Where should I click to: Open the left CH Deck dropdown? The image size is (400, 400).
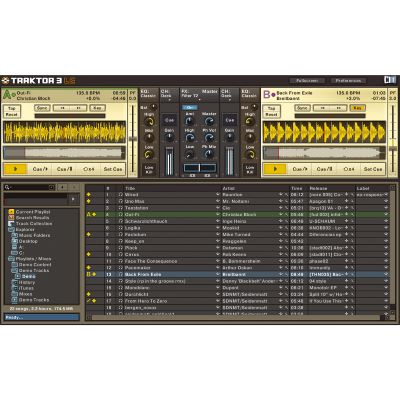pos(169,95)
